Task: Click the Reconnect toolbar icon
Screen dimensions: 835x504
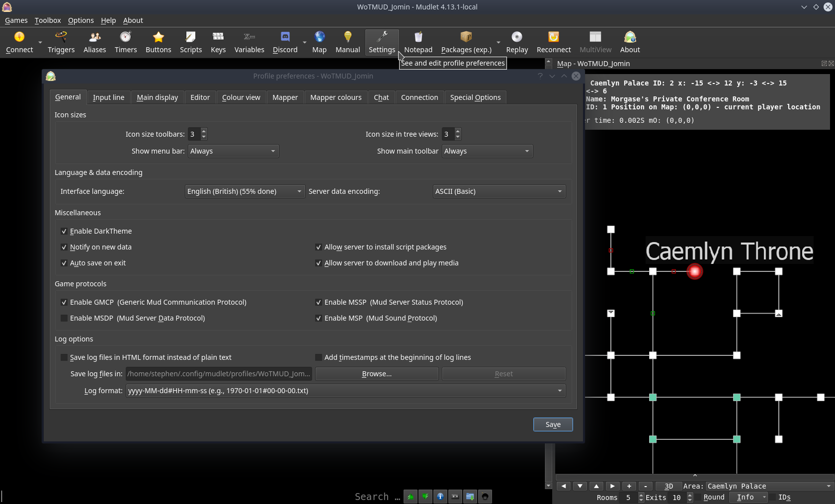Action: 554,42
